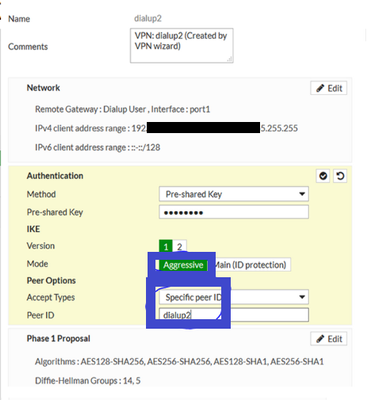Open the Method dropdown
Viewport: 368px width, 400px height.
234,194
